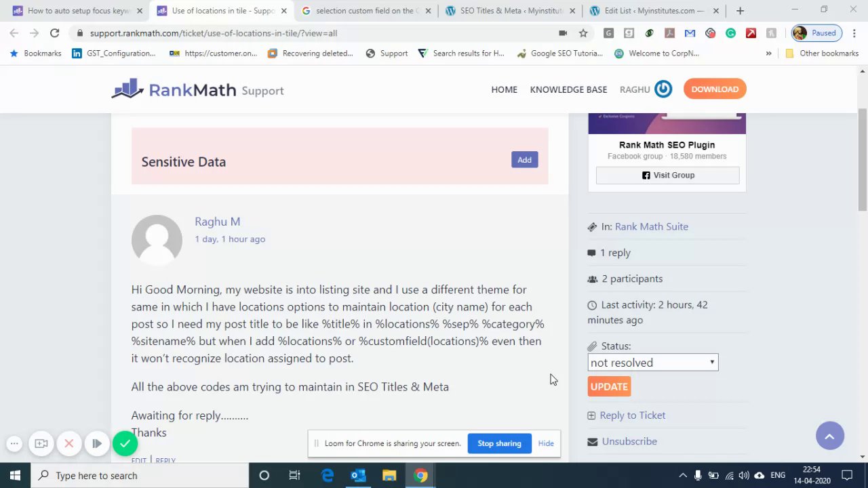The width and height of the screenshot is (868, 488).
Task: Click the Raghu M avatar image
Action: 157,240
